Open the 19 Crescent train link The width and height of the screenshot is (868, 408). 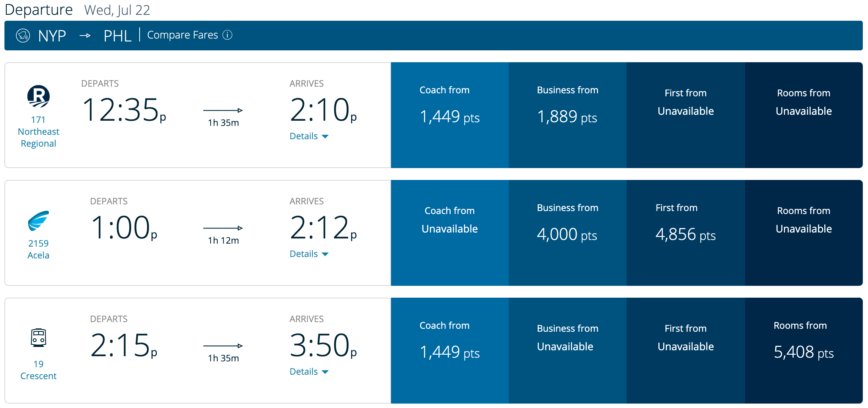[x=39, y=370]
